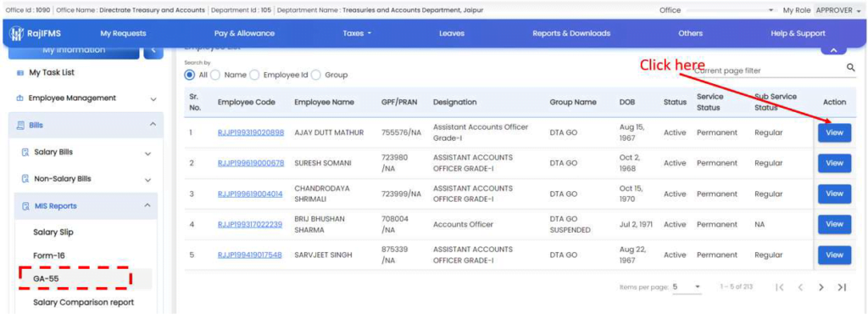
Task: Collapse the sidebar with the arrow button
Action: click(153, 51)
